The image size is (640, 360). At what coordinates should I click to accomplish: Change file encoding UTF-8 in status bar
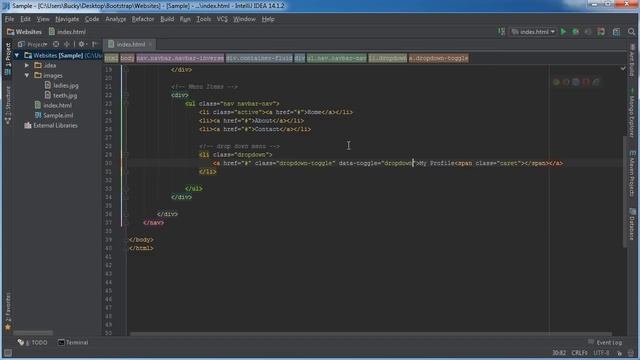click(x=601, y=353)
